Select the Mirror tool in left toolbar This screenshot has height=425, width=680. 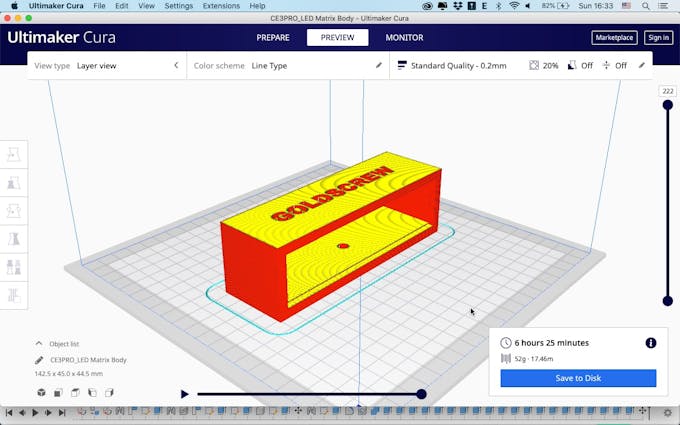coord(14,239)
